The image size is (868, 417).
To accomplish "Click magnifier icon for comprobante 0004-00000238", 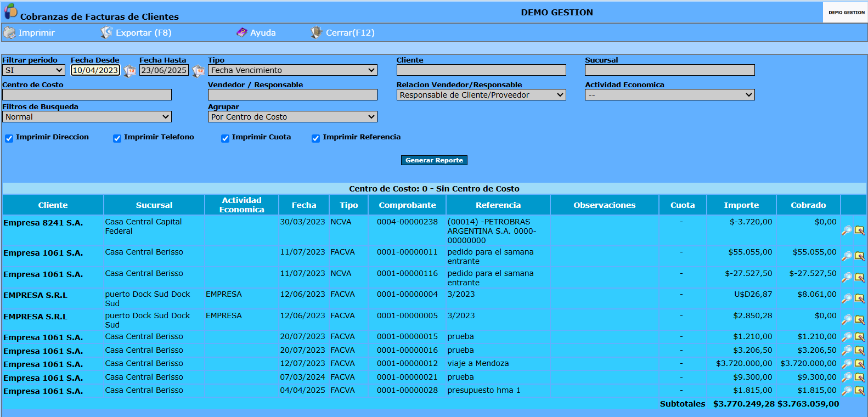I will [847, 230].
